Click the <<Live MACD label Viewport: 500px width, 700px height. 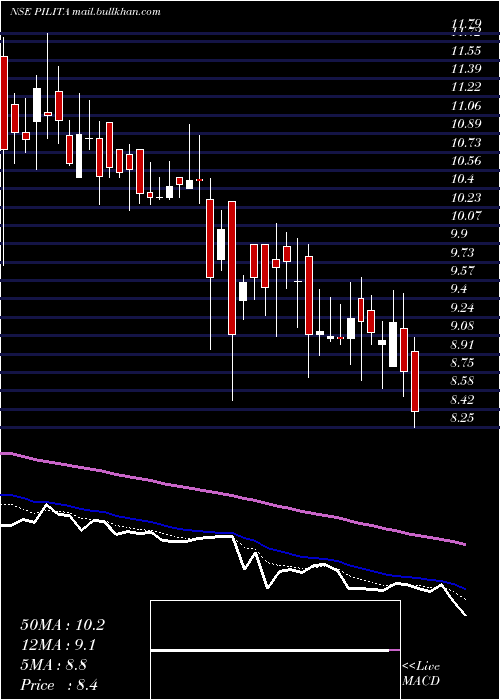(421, 673)
